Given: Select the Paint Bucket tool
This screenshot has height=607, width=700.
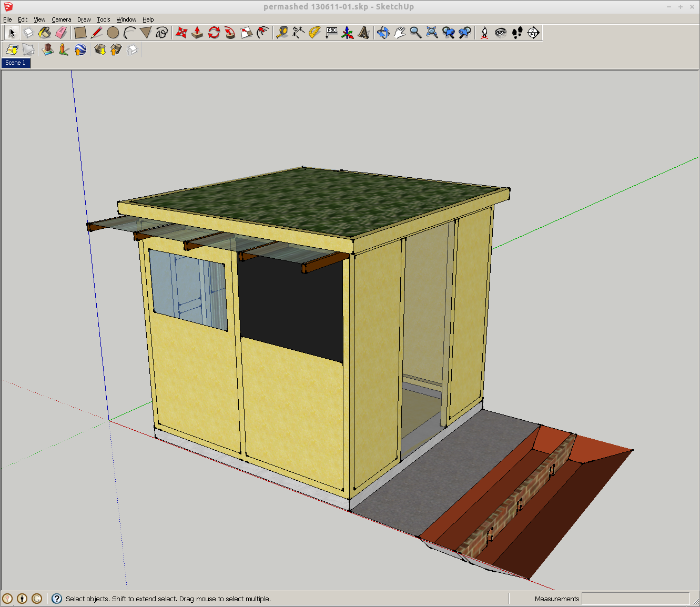Looking at the screenshot, I should [x=45, y=33].
